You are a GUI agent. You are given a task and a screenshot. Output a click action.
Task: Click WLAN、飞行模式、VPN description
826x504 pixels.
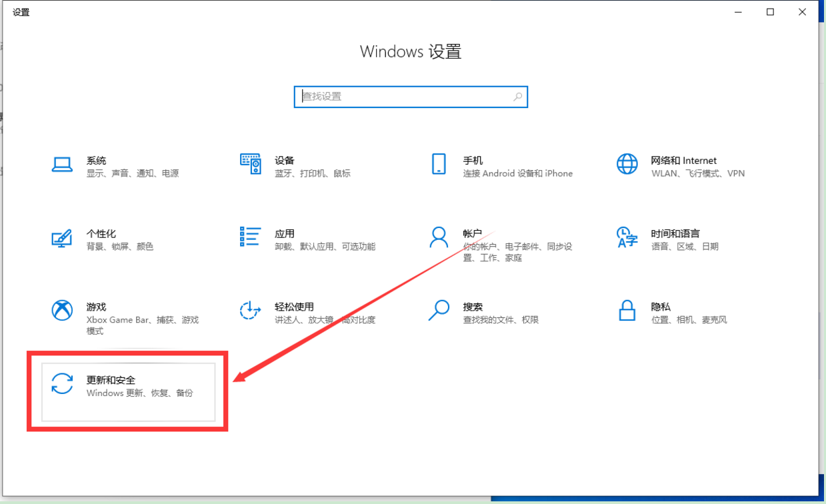698,173
